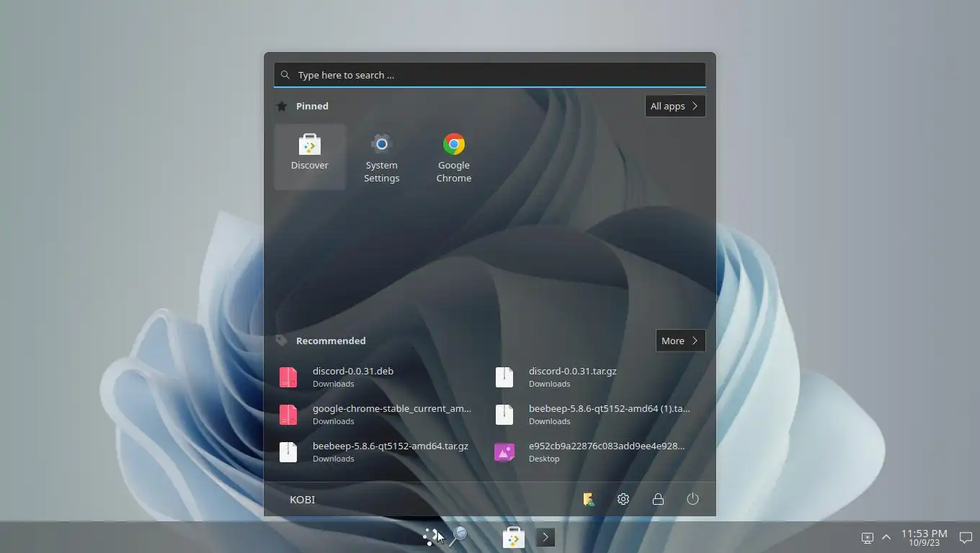
Task: Expand the hidden system tray icons
Action: 886,537
